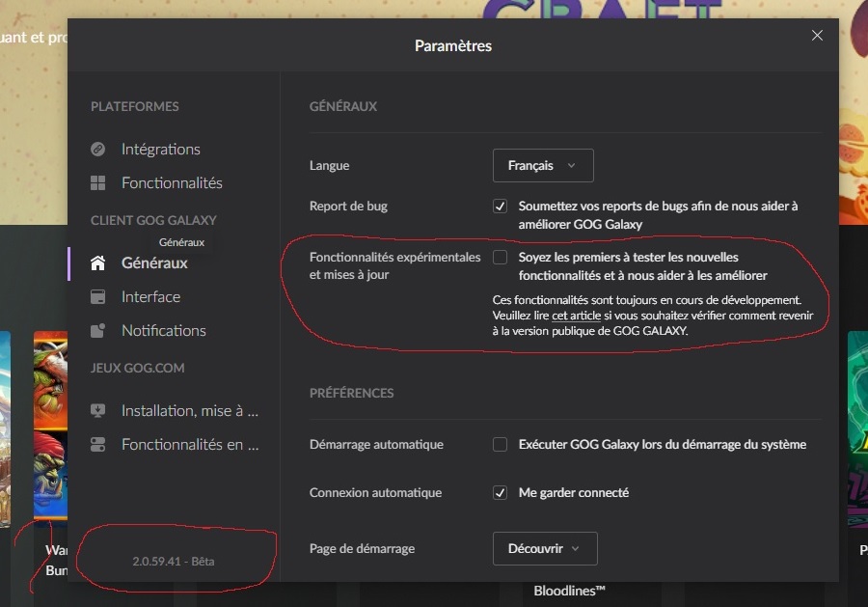Screen dimensions: 868x607
Task: Uncheck the Report de bug checkbox
Action: [x=500, y=206]
